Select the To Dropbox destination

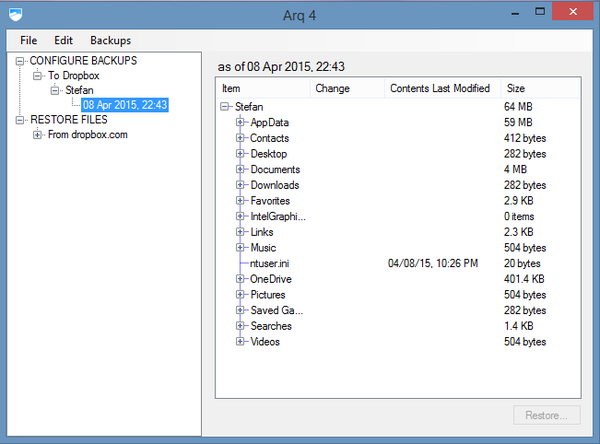[x=73, y=75]
